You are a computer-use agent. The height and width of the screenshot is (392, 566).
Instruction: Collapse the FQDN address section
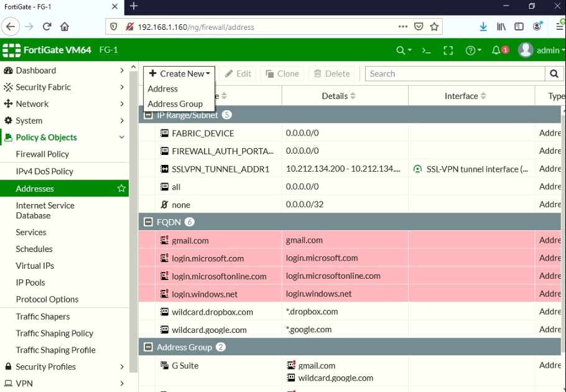tap(147, 222)
